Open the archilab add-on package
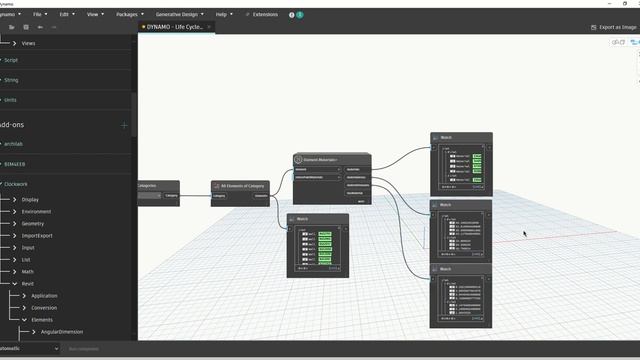640x360 pixels. coord(13,144)
